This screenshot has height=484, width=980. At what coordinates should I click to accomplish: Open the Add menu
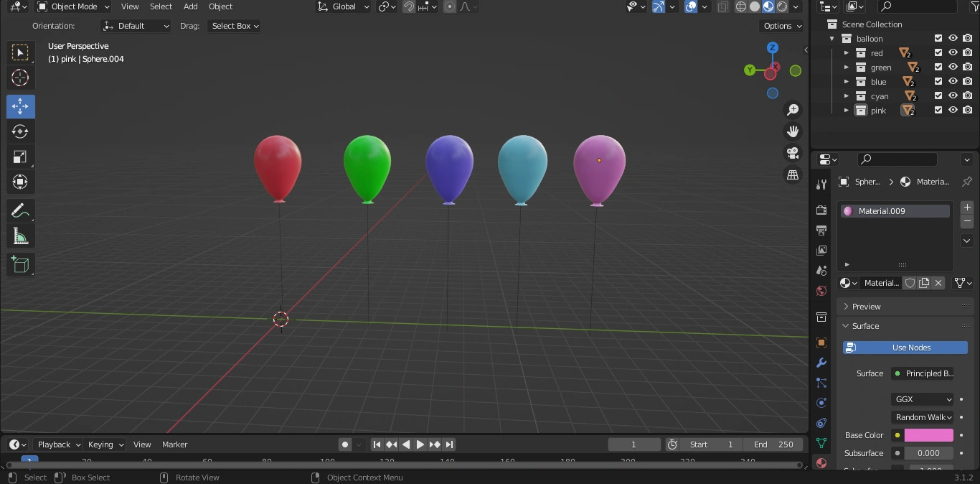pos(190,6)
